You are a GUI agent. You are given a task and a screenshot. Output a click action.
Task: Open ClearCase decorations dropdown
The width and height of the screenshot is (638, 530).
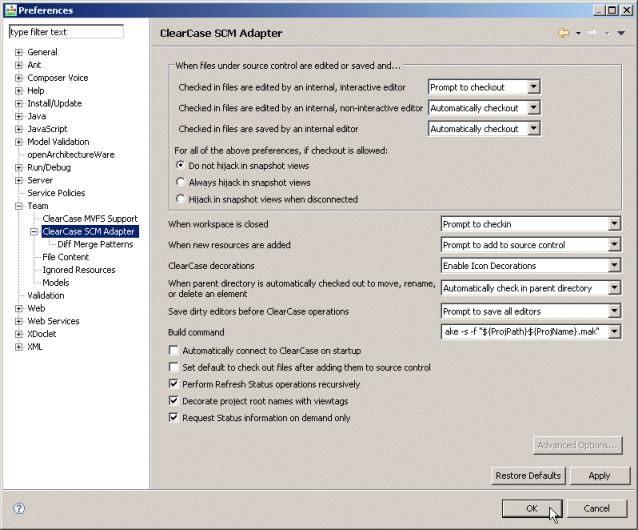pyautogui.click(x=531, y=266)
